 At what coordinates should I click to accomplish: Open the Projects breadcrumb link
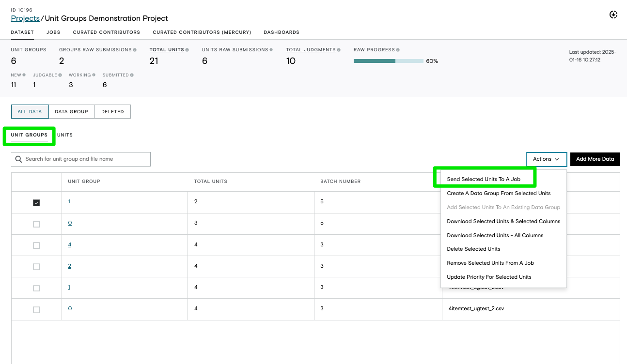[x=25, y=18]
